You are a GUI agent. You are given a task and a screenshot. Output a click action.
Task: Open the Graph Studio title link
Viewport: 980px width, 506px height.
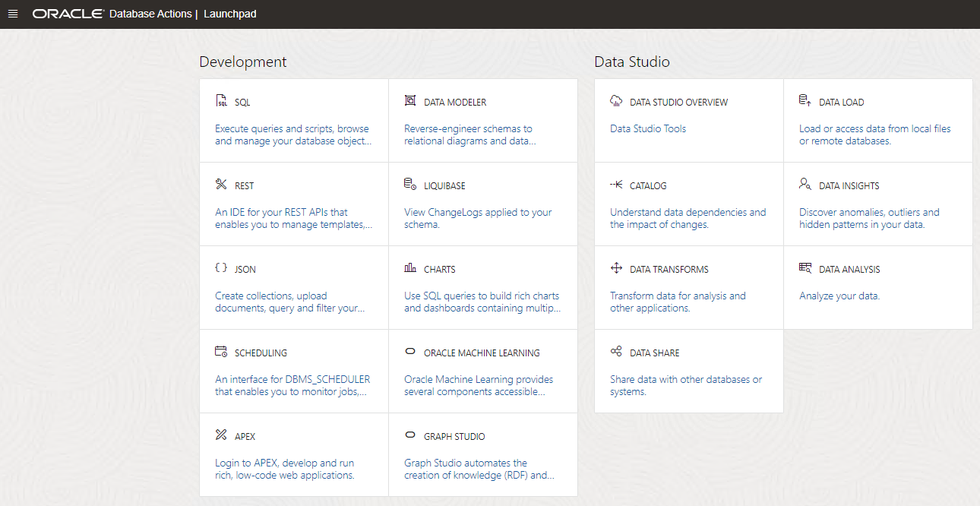click(x=454, y=437)
